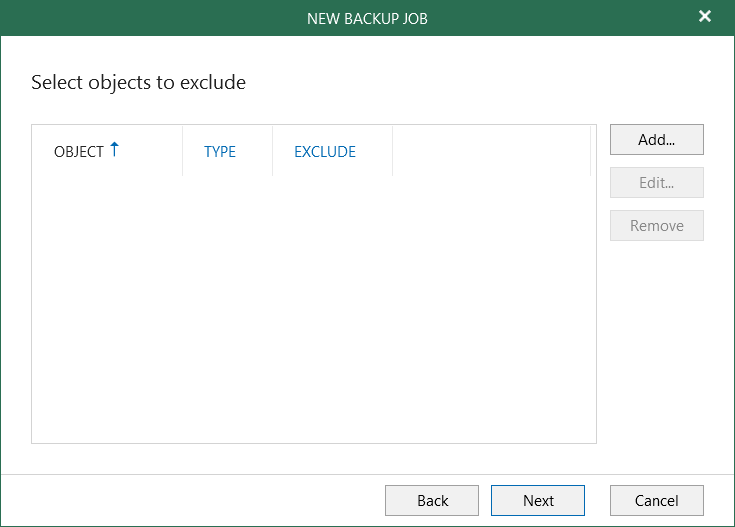
Task: Click the divider between OBJECT and TYPE headers
Action: click(x=182, y=152)
